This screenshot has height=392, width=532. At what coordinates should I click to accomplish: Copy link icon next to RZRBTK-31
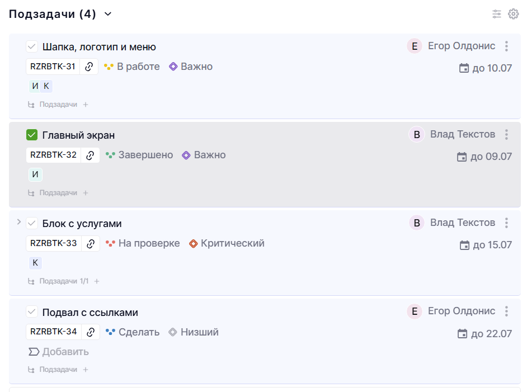click(x=89, y=67)
